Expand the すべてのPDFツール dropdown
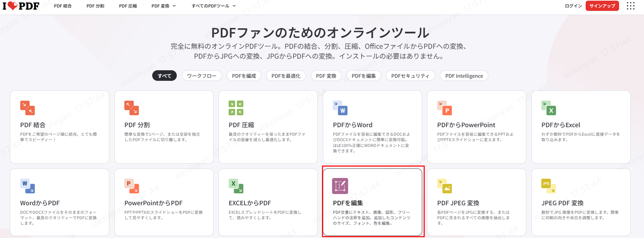Image resolution: width=644 pixels, height=238 pixels. [214, 6]
